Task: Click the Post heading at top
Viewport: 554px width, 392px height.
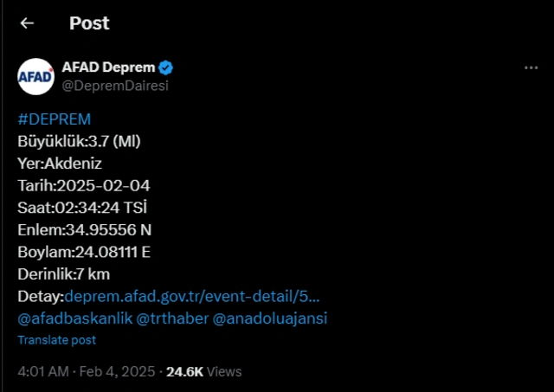Action: pyautogui.click(x=89, y=23)
